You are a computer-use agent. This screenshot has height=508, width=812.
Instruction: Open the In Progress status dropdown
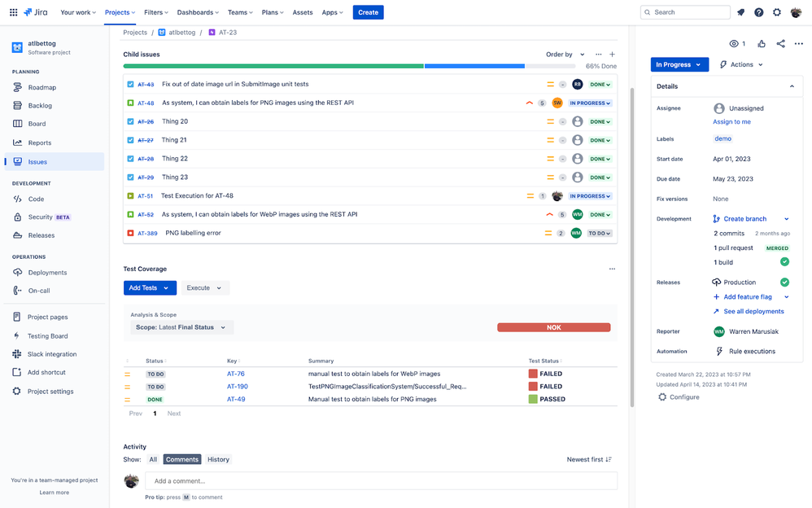[679, 65]
